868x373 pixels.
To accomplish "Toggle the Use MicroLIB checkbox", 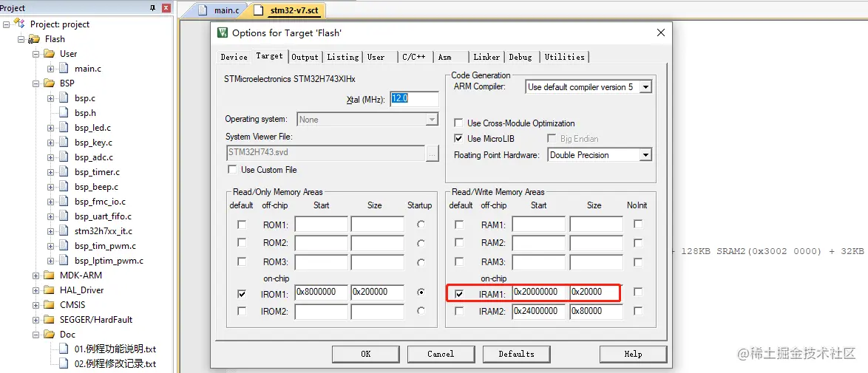I will [x=458, y=138].
